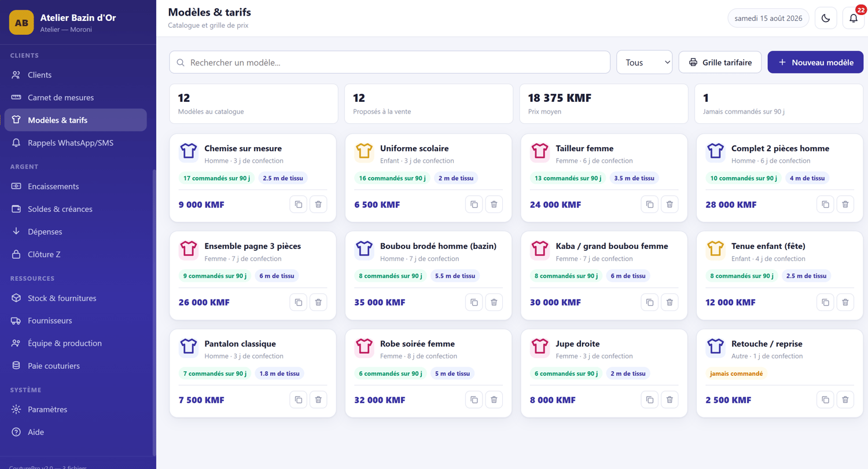The image size is (868, 469).
Task: Open the Tous category filter dropdown
Action: 645,62
